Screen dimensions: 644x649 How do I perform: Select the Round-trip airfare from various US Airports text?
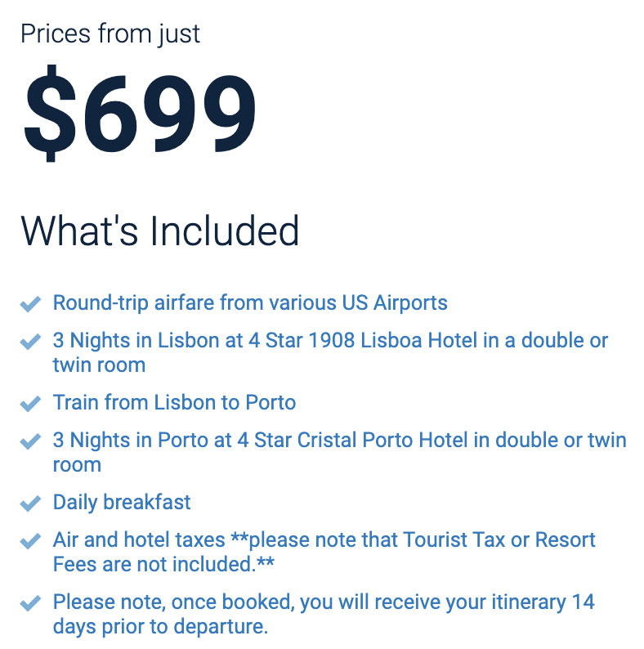(250, 303)
